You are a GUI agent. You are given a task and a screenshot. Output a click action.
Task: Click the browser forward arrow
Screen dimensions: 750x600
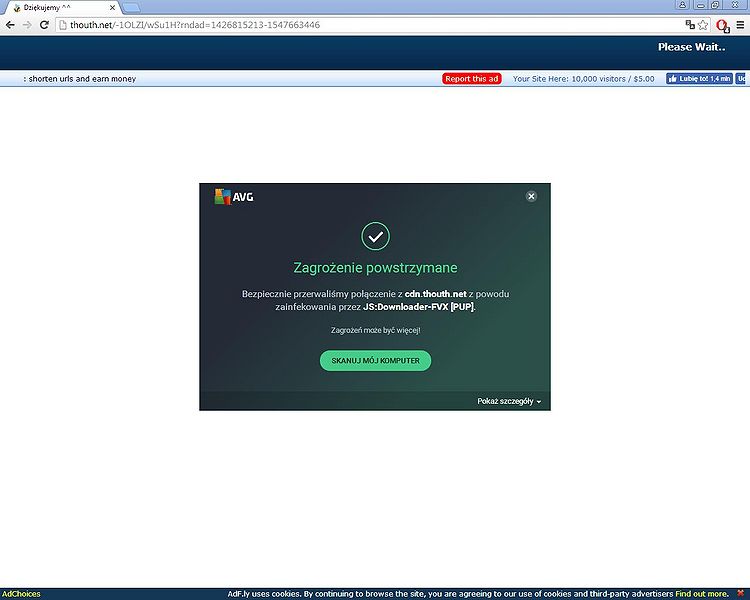(27, 25)
